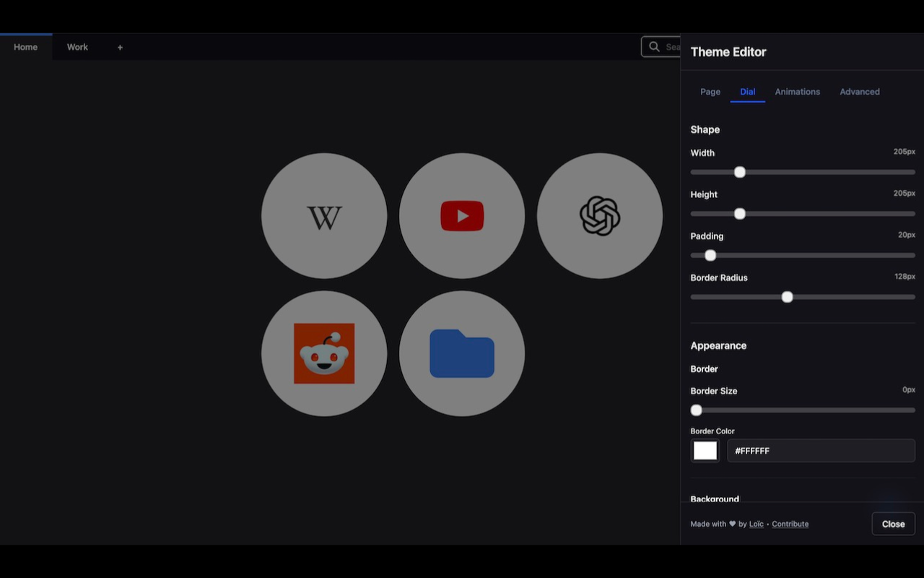Screen dimensions: 924x578
Task: Select the Page tab in Theme Editor
Action: click(710, 92)
